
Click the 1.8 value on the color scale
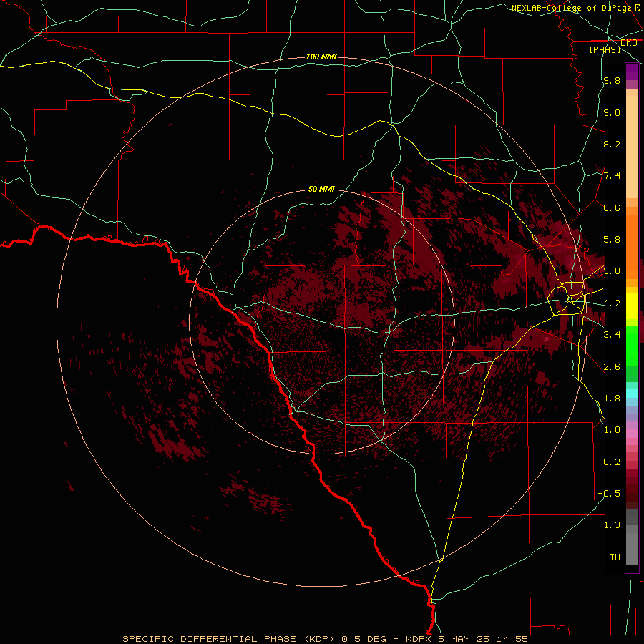click(x=612, y=399)
